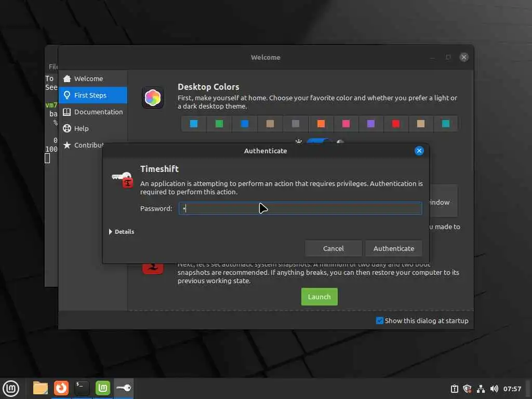This screenshot has height=399, width=532.
Task: Select the last tan color swatch before teal
Action: click(x=421, y=124)
